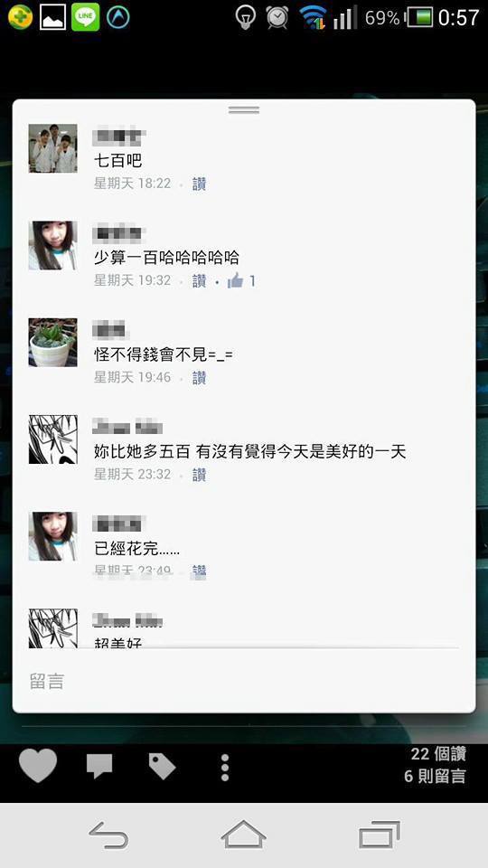Tap the alarm clock status icon
This screenshot has width=488, height=868.
click(x=277, y=17)
